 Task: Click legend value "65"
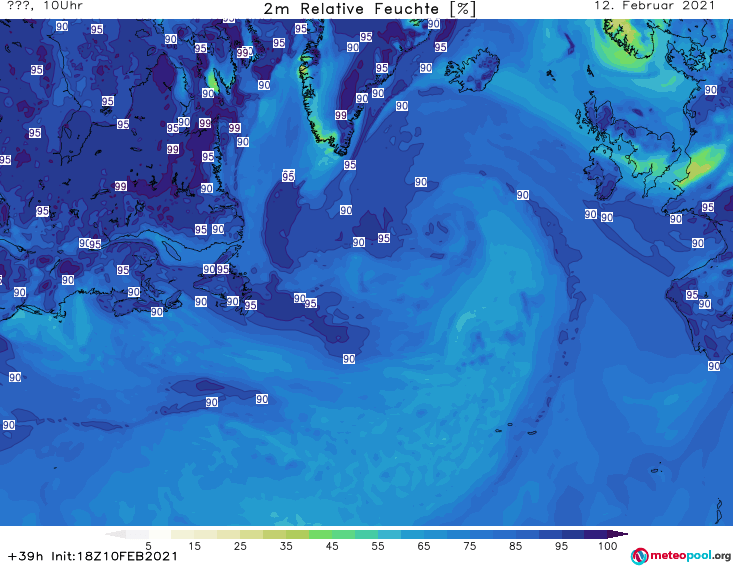point(424,546)
